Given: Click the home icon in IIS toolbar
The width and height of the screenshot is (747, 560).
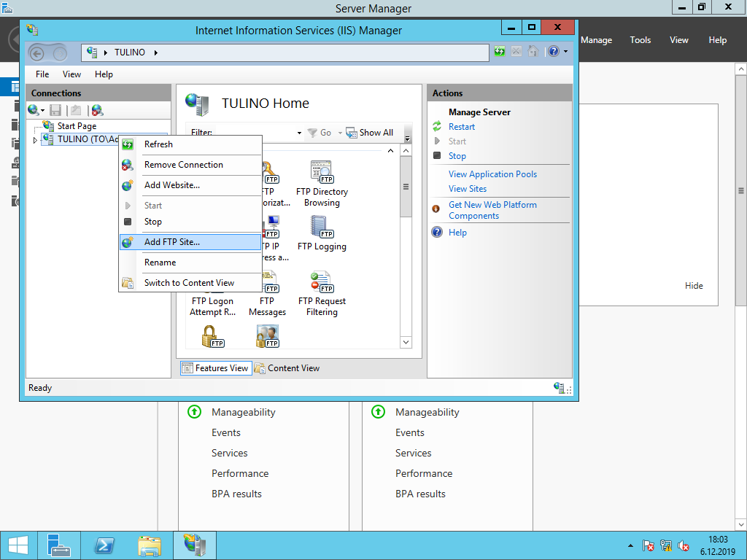Looking at the screenshot, I should coord(533,52).
